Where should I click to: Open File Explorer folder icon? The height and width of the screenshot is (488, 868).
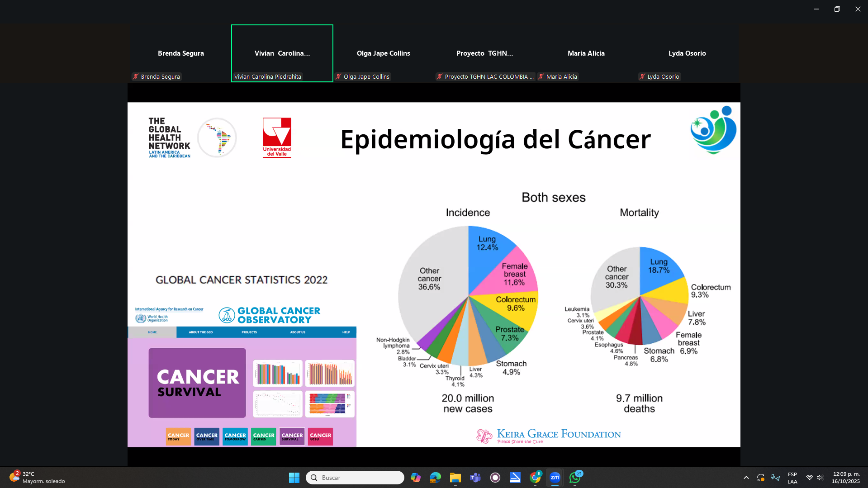tap(455, 478)
